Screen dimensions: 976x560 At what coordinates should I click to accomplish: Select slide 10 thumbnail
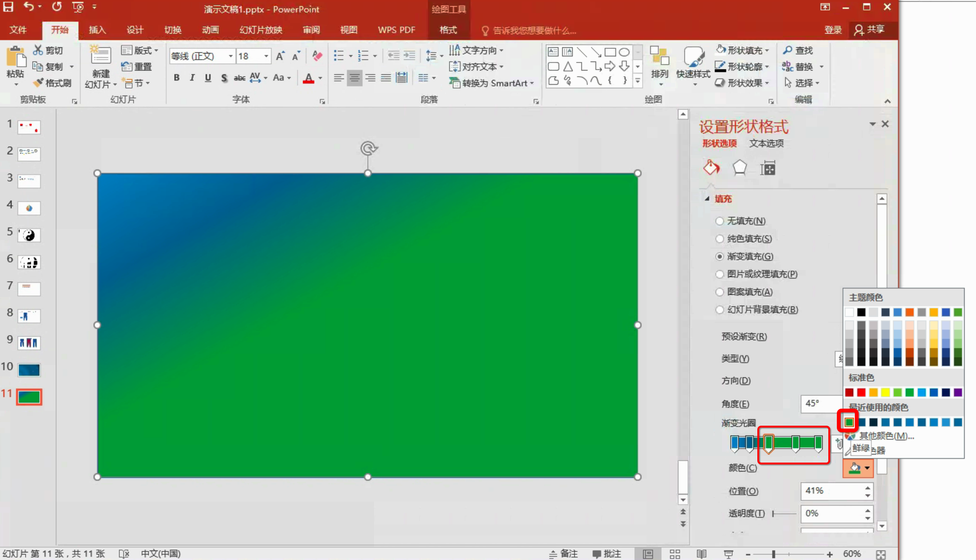(29, 370)
